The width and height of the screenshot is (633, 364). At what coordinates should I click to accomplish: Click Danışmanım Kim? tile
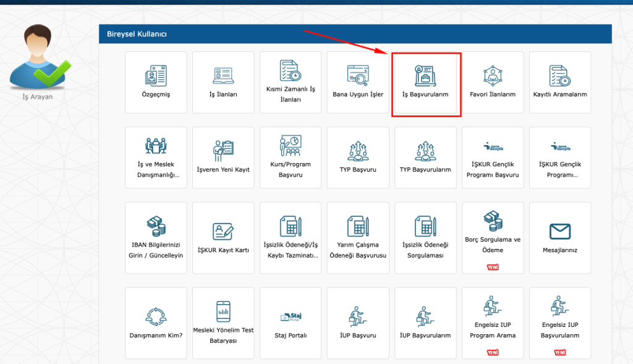[x=156, y=323]
